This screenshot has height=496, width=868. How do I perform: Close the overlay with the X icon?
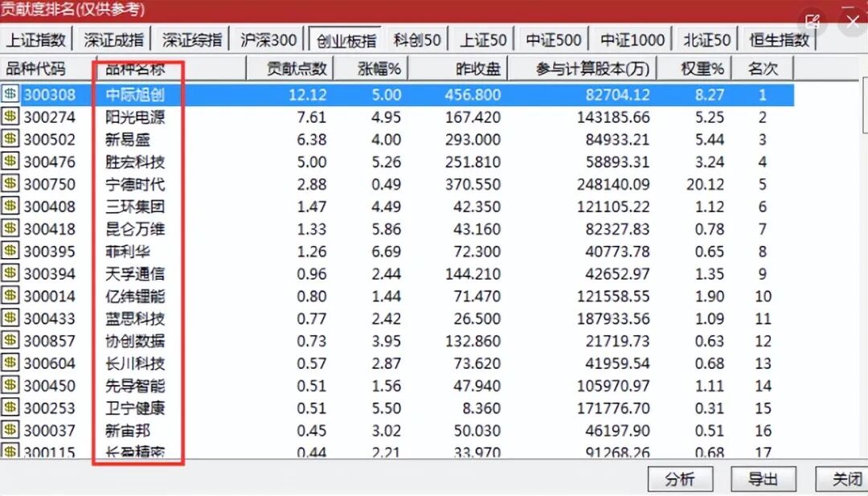853,22
